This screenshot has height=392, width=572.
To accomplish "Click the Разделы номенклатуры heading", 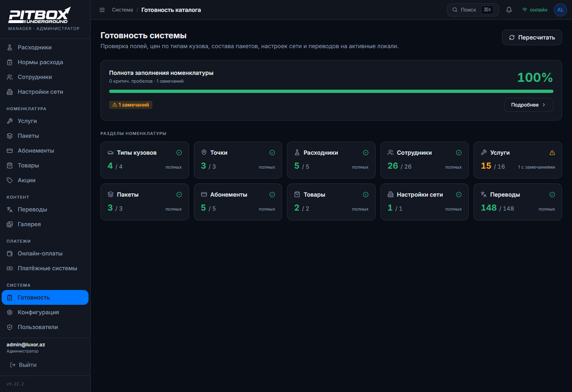I will tap(133, 133).
